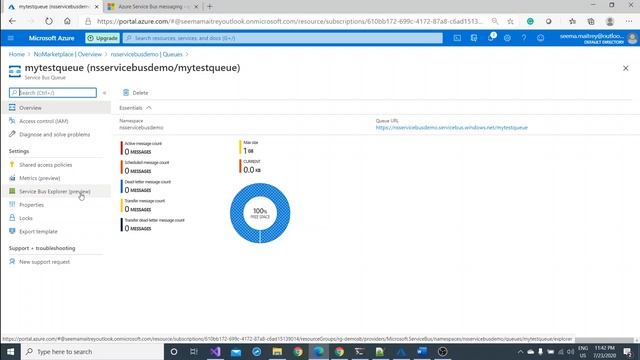Click the 100% free space donut chart
This screenshot has width=640, height=360.
(x=260, y=213)
